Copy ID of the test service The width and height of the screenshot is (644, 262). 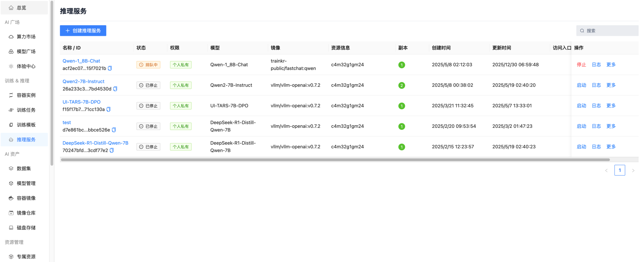point(114,130)
